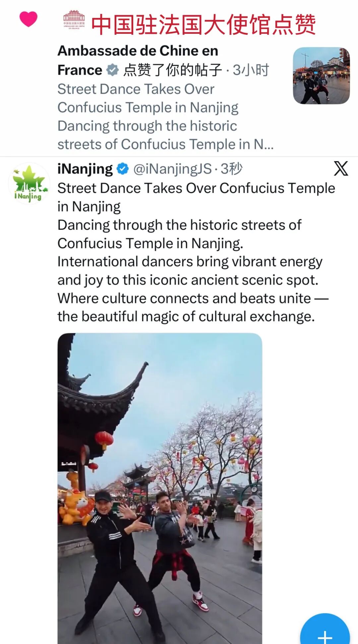
Task: Click the X logo icon on post
Action: coord(341,168)
